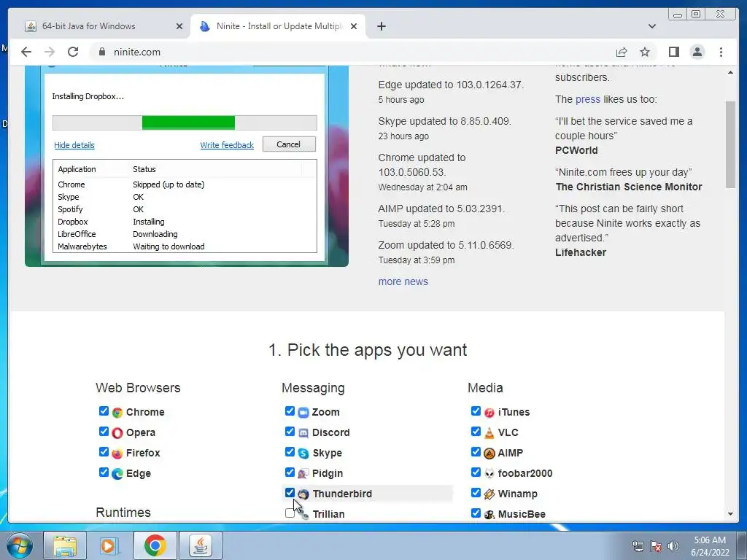
Task: Uncheck the Firefox checkbox
Action: click(x=104, y=452)
